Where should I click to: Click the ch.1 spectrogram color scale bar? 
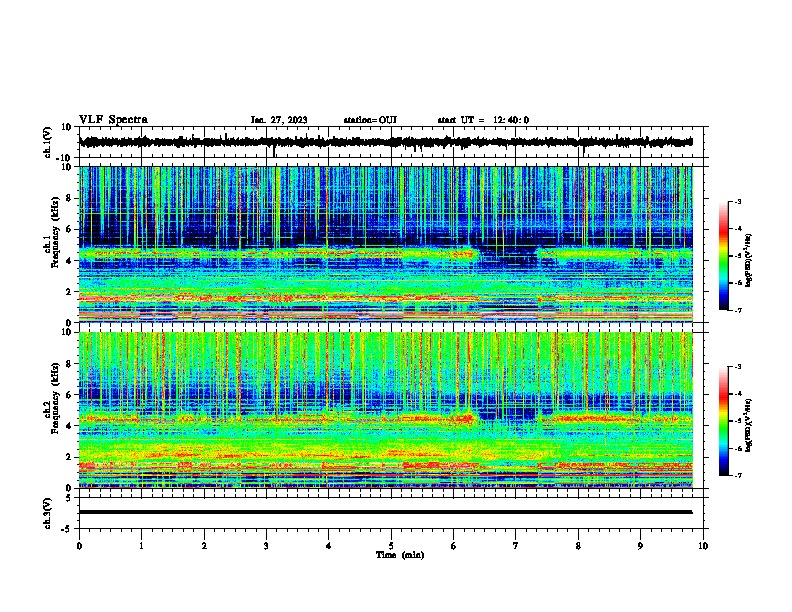click(x=724, y=255)
